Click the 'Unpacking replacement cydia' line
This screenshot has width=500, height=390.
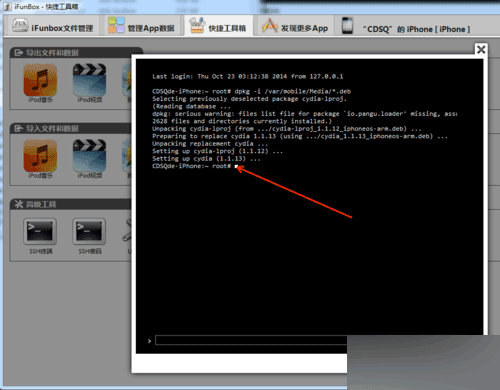click(210, 144)
